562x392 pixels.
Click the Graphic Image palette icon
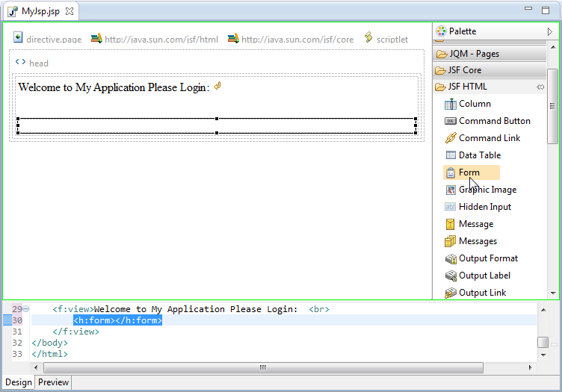[451, 190]
